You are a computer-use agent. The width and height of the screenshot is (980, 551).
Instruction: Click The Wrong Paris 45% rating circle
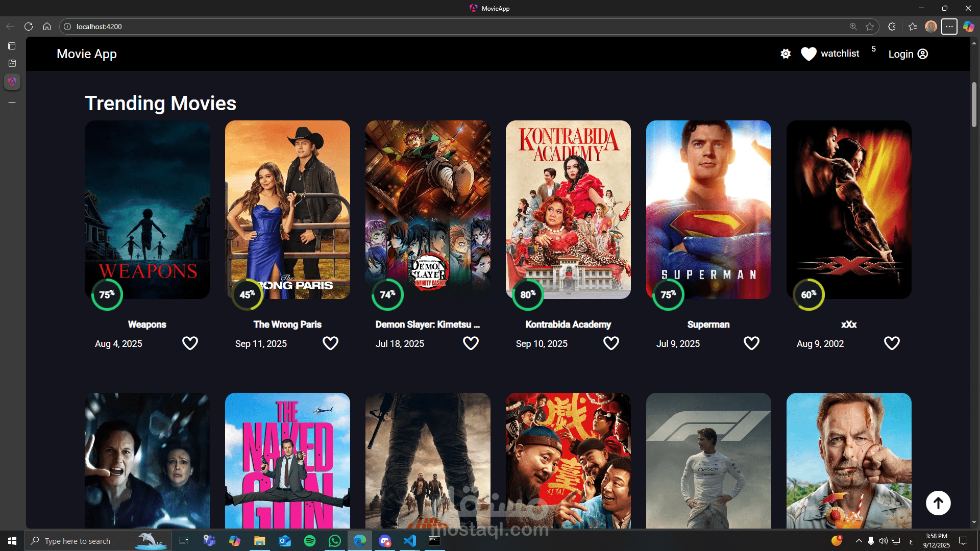click(248, 294)
